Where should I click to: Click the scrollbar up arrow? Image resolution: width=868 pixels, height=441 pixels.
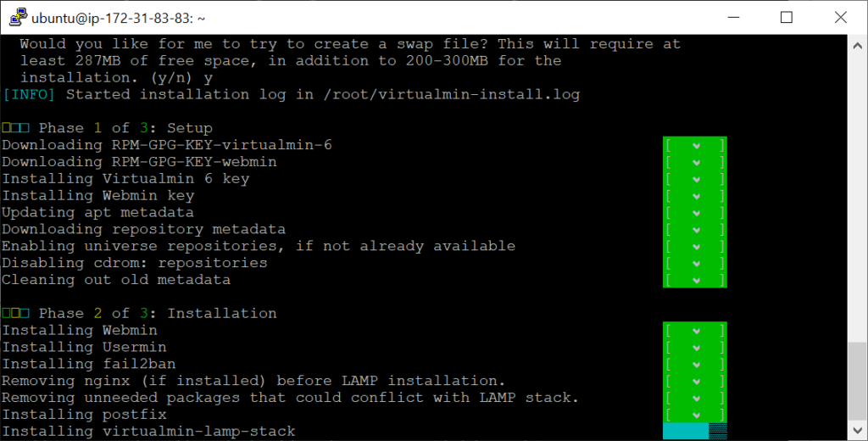858,46
